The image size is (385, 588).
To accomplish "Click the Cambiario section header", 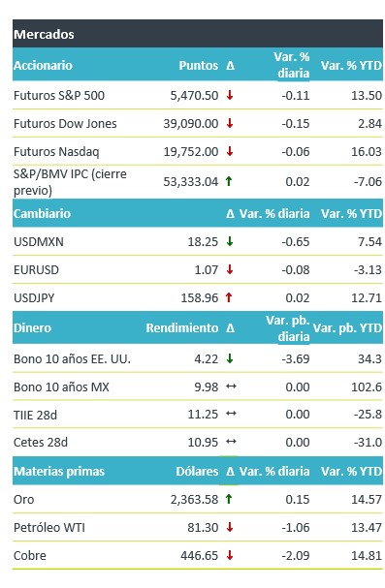I will click(42, 213).
